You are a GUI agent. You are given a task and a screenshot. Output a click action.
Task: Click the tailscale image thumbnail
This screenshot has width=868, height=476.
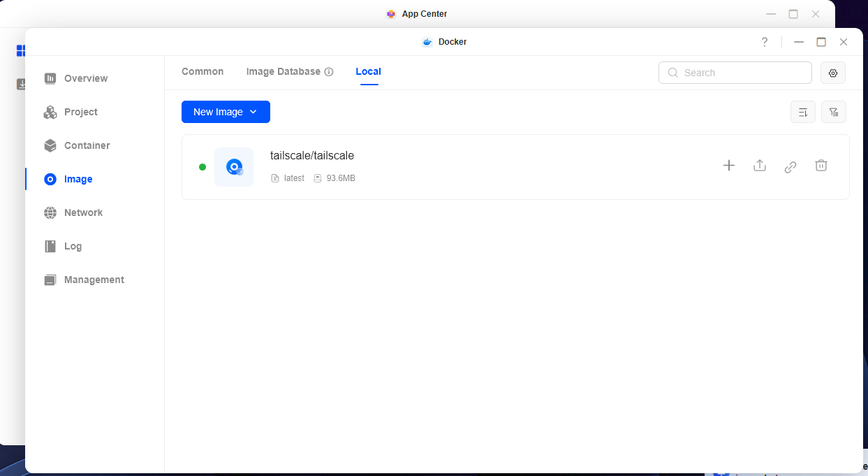(x=234, y=167)
